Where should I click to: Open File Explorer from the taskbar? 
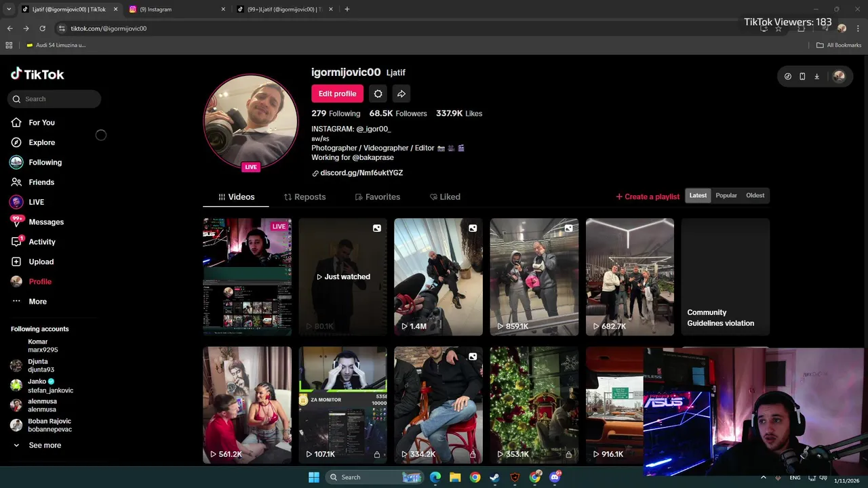pos(455,477)
